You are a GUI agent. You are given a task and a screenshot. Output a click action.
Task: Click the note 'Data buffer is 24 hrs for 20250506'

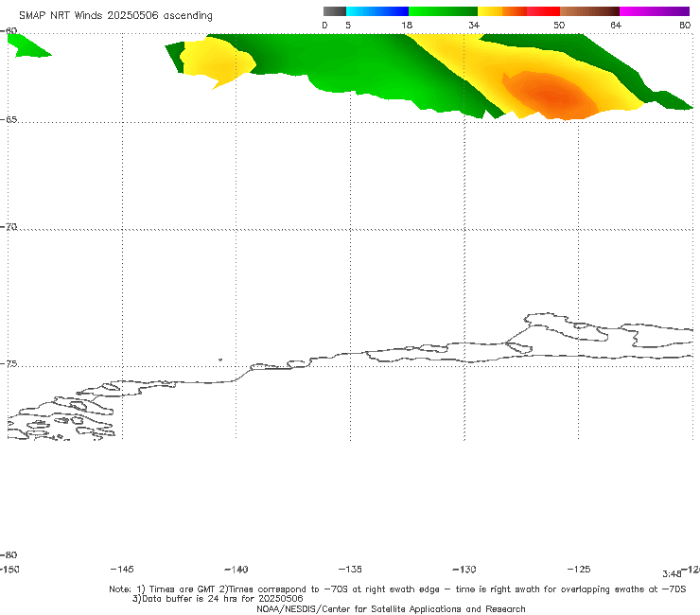click(222, 599)
